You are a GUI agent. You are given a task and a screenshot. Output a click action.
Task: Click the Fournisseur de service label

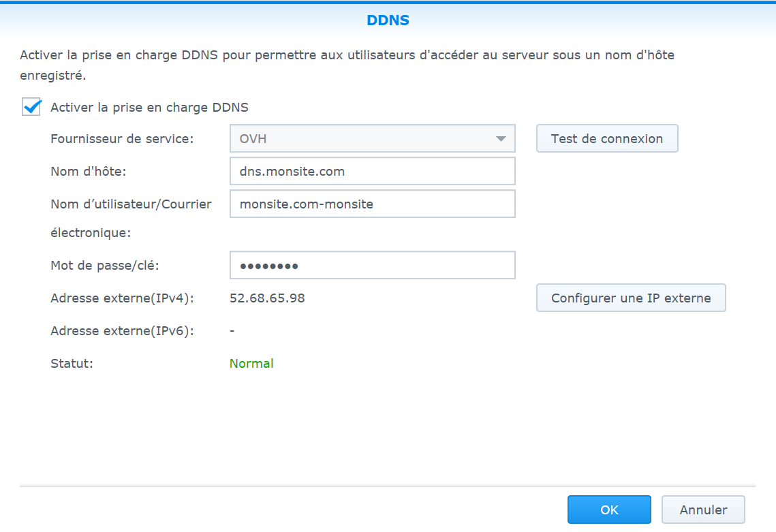coord(122,138)
